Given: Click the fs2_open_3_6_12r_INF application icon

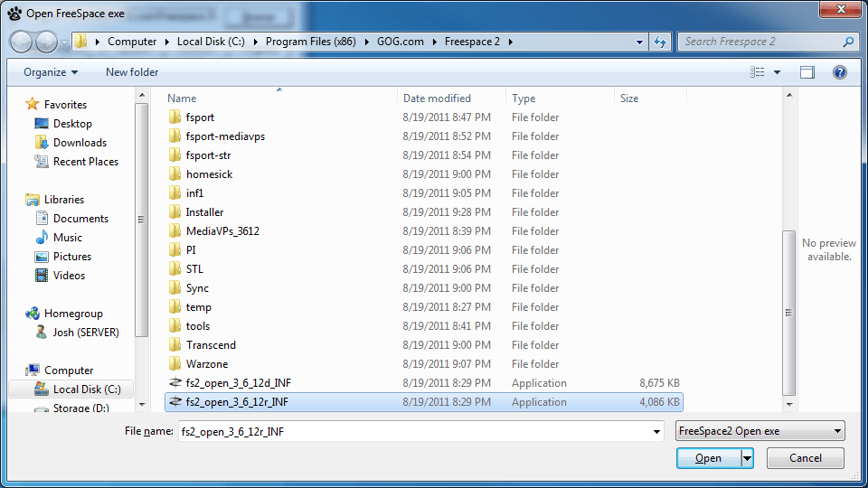Looking at the screenshot, I should click(x=175, y=401).
